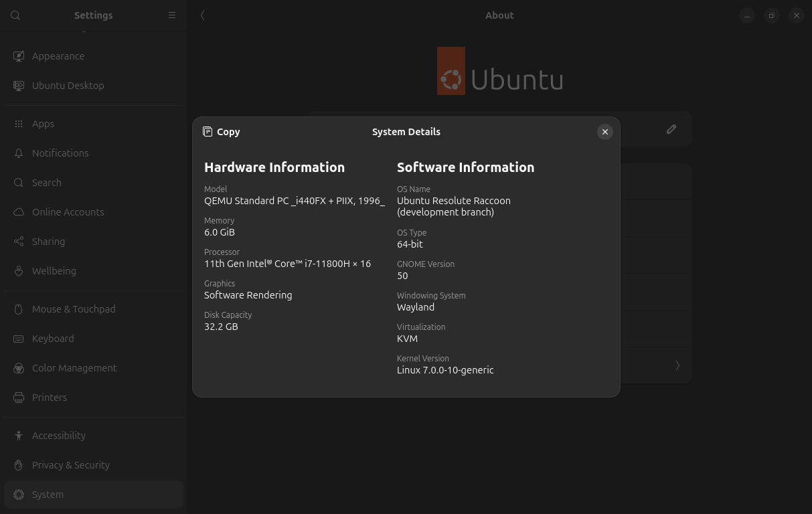The width and height of the screenshot is (812, 514).
Task: Click the Apps grid icon
Action: pos(19,124)
